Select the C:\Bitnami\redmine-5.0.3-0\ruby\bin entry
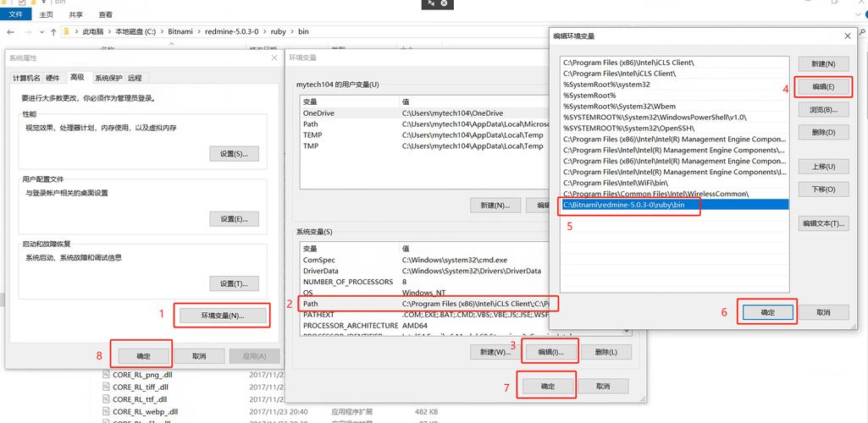The image size is (868, 423). [x=675, y=205]
